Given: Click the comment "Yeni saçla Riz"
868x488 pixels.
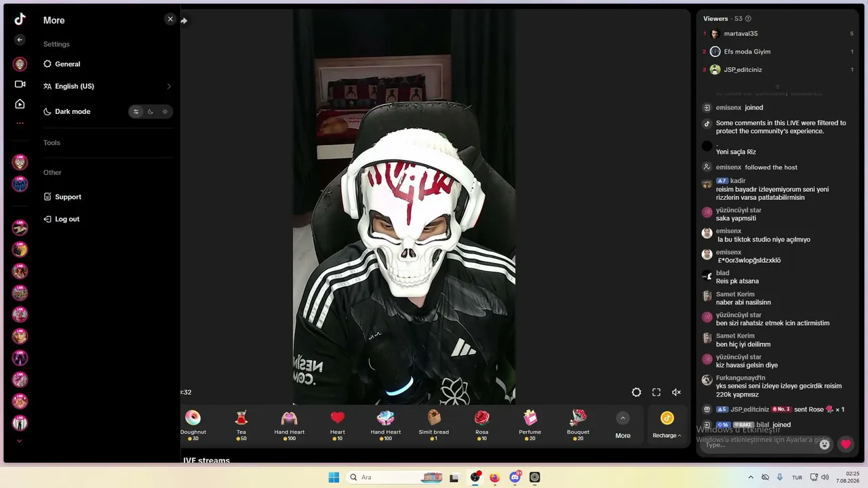Looking at the screenshot, I should click(x=736, y=152).
